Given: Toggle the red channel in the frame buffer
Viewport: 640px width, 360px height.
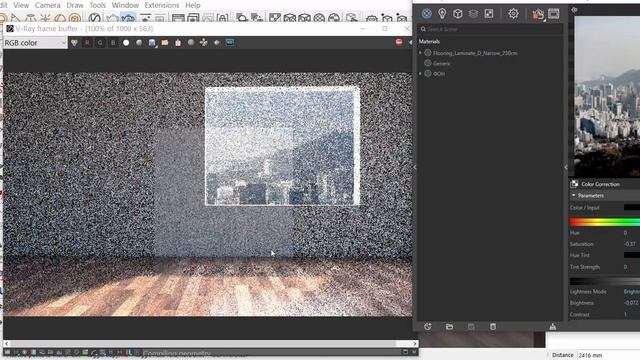Looking at the screenshot, I should (87, 42).
